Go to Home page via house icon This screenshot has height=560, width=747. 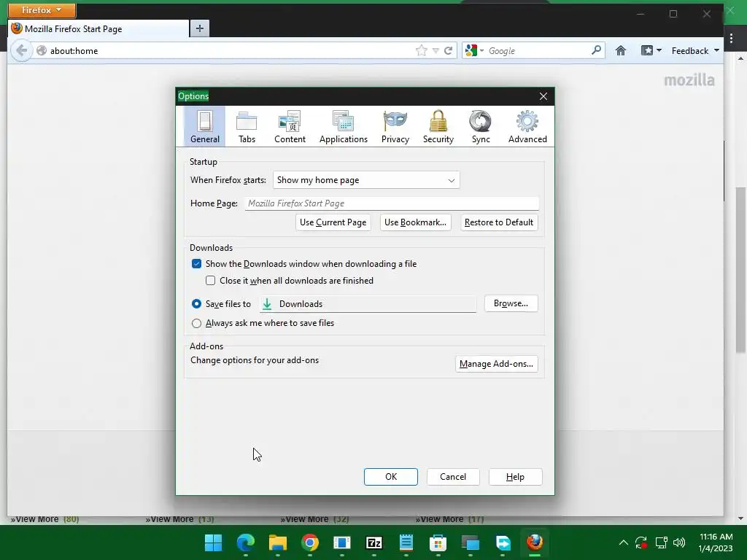(620, 50)
